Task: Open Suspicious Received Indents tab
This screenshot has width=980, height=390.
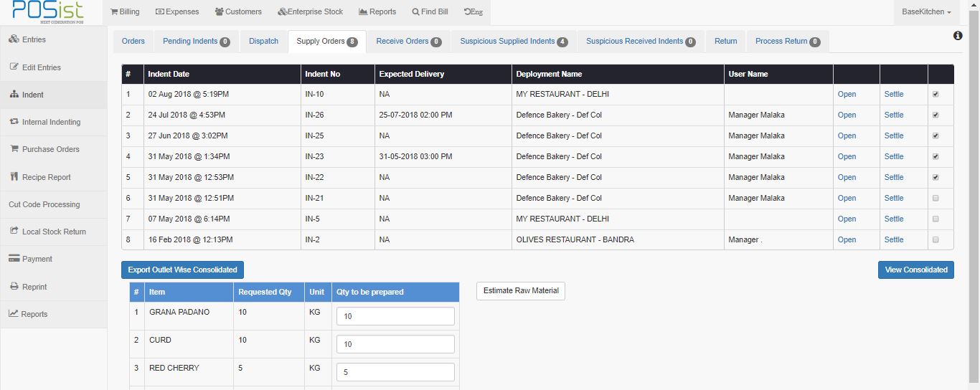Action: coord(641,41)
